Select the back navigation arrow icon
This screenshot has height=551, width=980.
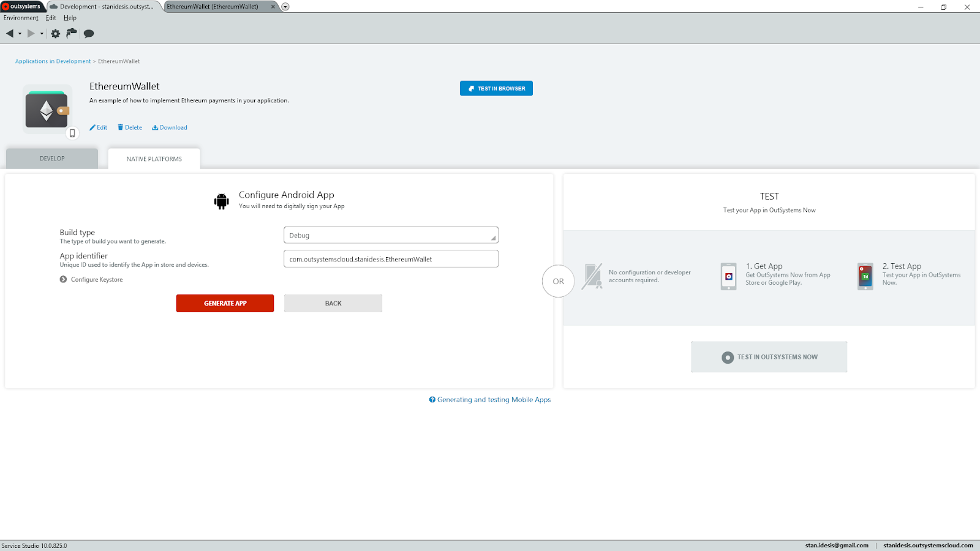(9, 33)
